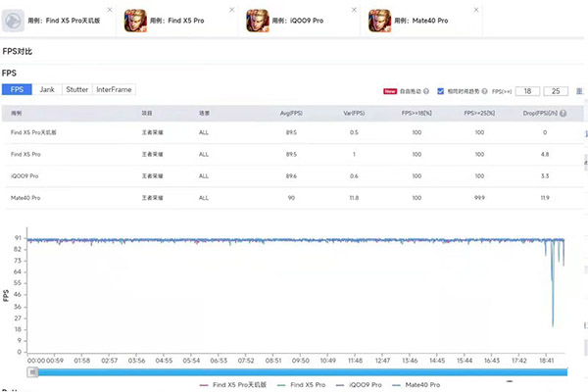Close the Find X5 Pro天玑版 case card
588x392 pixels.
click(110, 9)
